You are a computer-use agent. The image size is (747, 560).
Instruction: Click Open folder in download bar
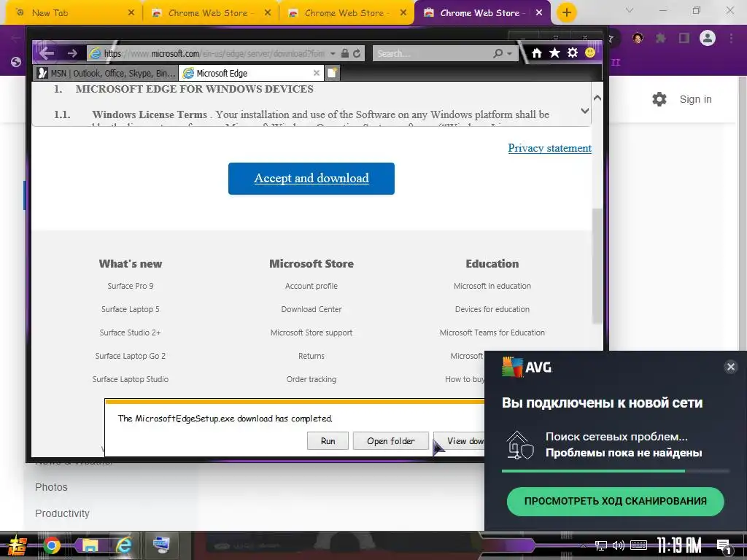391,441
